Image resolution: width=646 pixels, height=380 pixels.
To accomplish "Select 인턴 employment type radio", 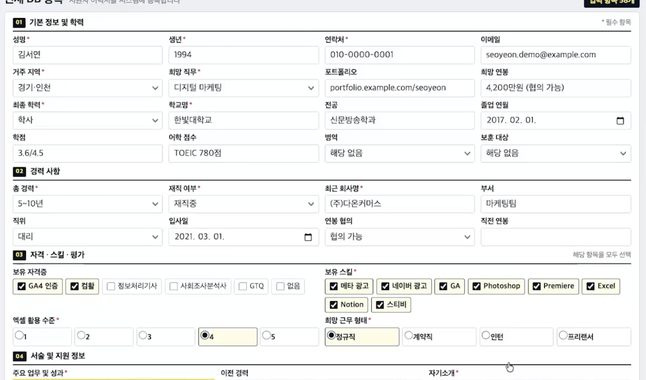I will point(486,335).
